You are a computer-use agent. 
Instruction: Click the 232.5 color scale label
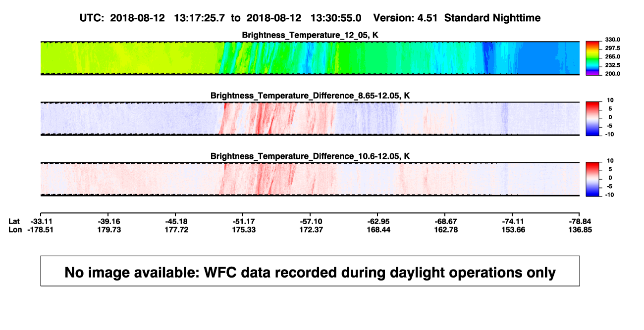click(613, 65)
